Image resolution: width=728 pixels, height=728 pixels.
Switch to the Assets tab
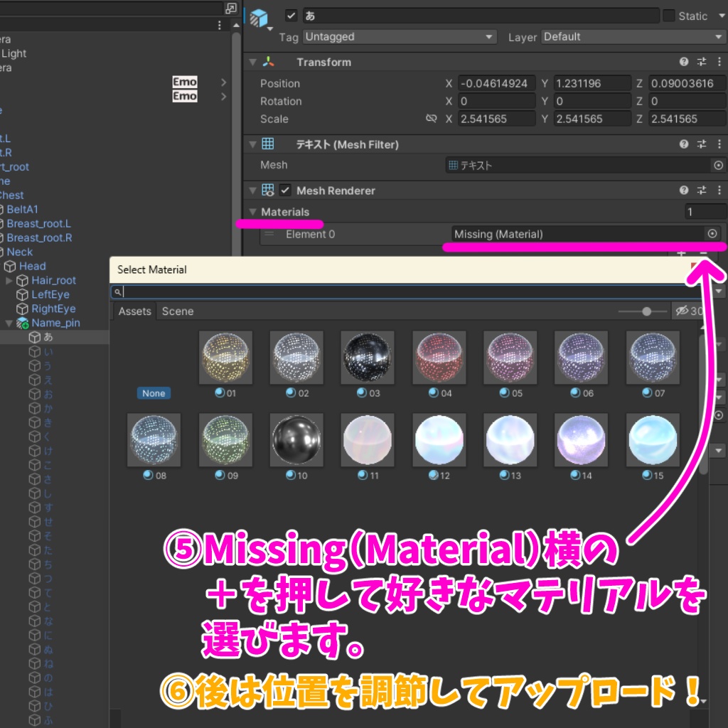coord(134,311)
